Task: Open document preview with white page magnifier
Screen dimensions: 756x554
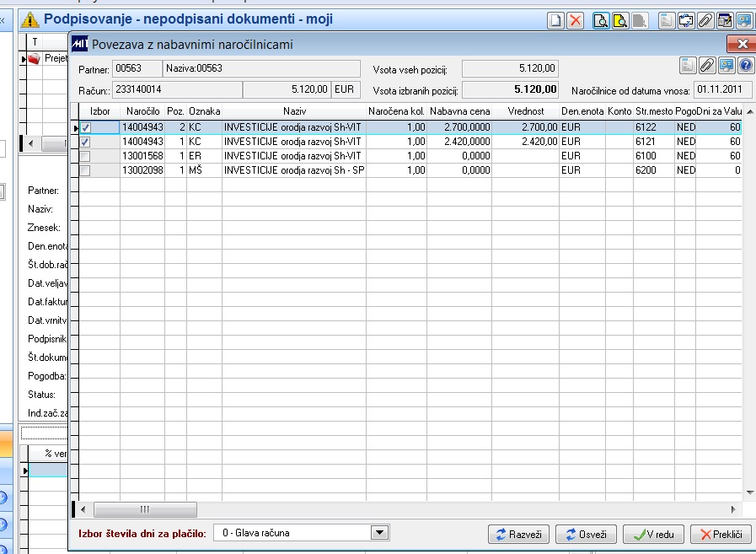Action: pos(601,21)
